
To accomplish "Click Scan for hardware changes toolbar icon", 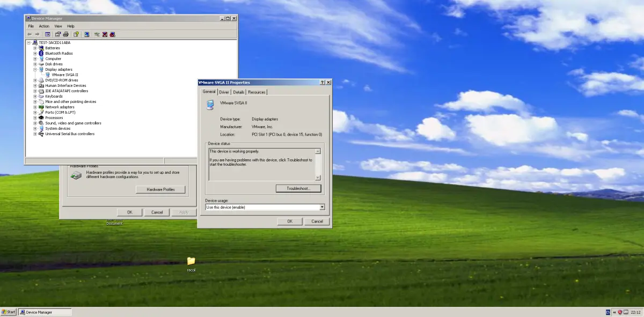I will coord(86,34).
